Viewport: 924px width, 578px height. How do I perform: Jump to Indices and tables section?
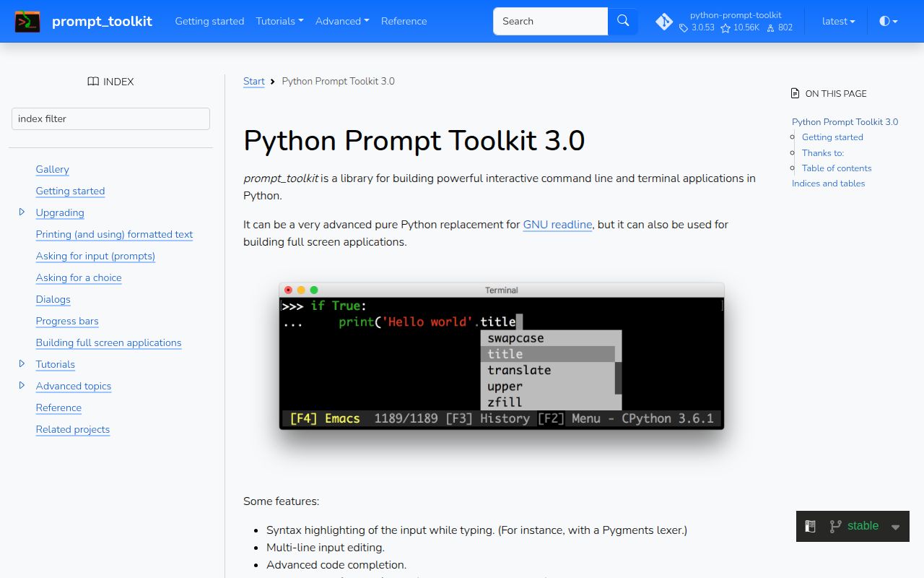[x=828, y=184]
